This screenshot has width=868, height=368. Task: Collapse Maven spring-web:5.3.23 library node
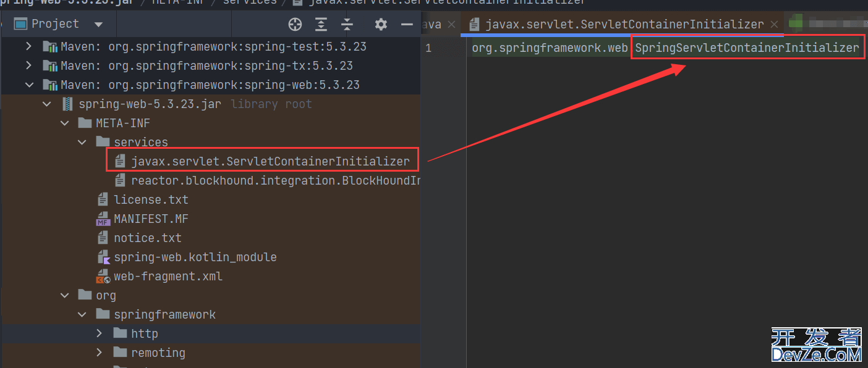tap(28, 85)
